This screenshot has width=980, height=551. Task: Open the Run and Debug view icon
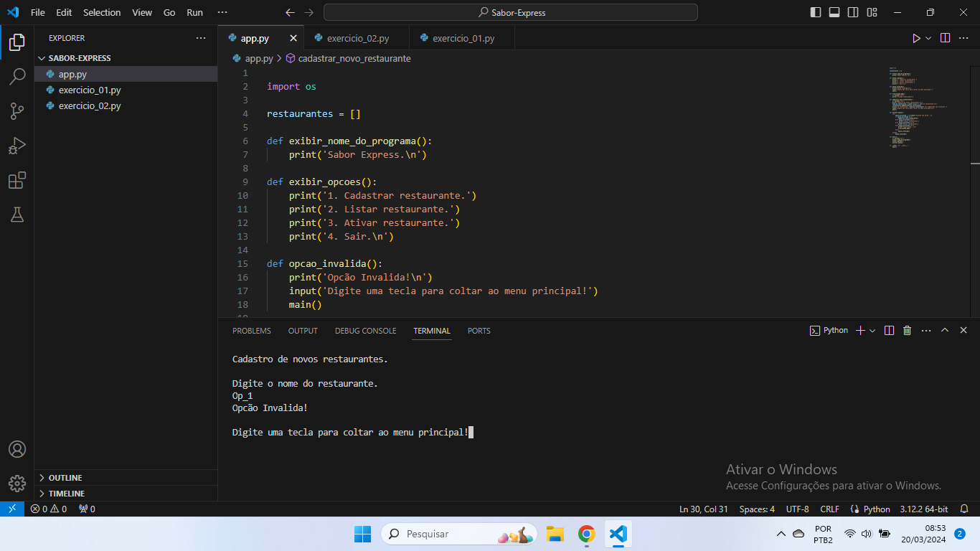(17, 146)
